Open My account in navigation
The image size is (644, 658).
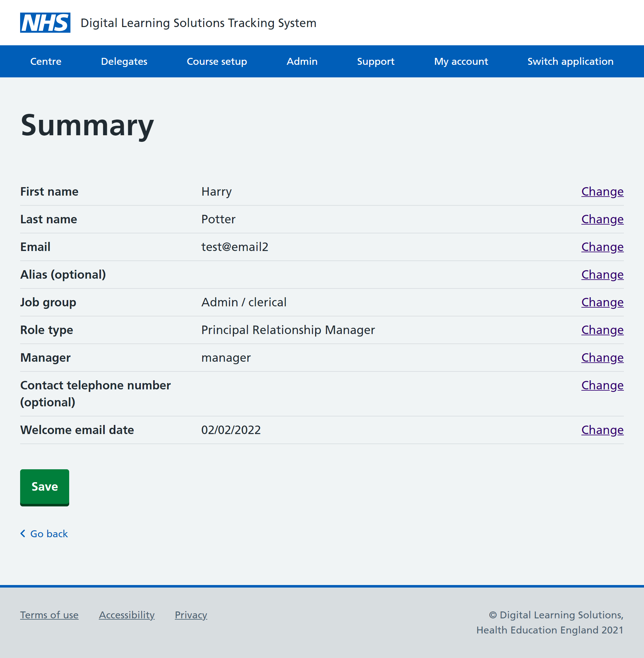point(461,61)
